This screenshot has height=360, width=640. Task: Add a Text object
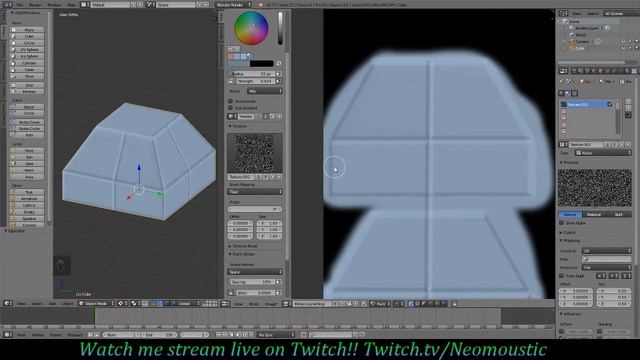tap(27, 192)
